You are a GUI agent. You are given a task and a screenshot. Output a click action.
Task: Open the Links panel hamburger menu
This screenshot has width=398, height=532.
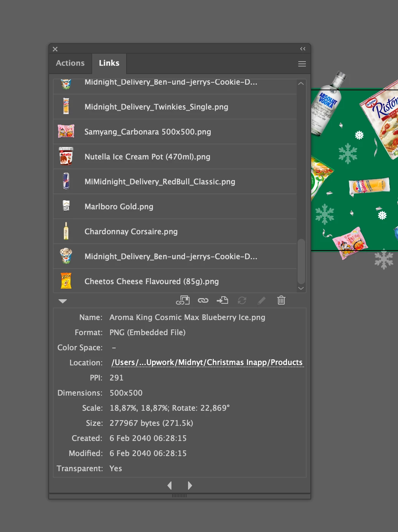coord(302,64)
